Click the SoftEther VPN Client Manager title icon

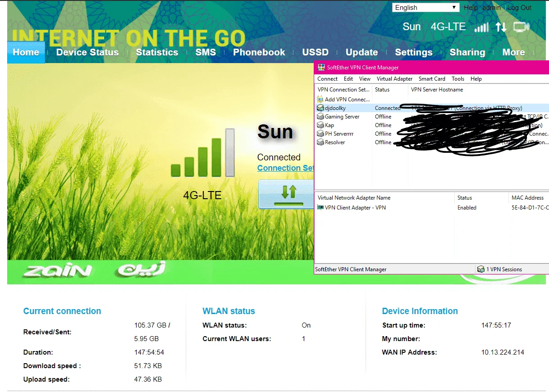click(321, 68)
